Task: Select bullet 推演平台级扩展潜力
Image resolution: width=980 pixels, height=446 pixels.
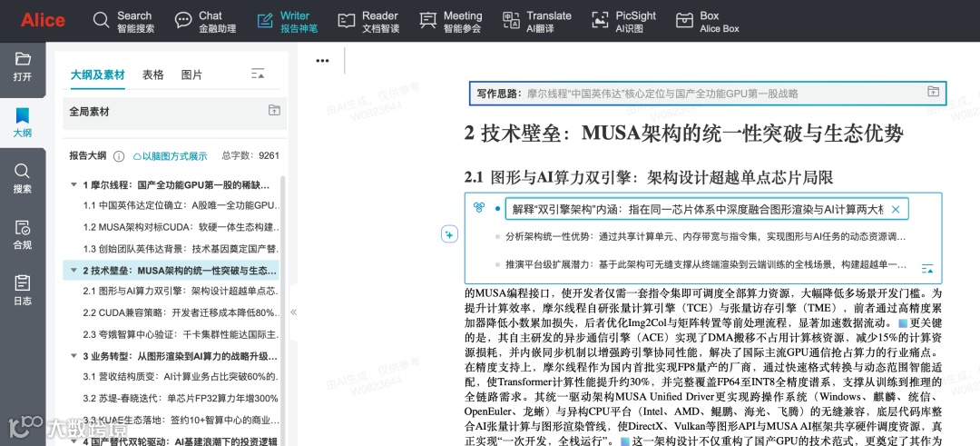Action: point(706,265)
